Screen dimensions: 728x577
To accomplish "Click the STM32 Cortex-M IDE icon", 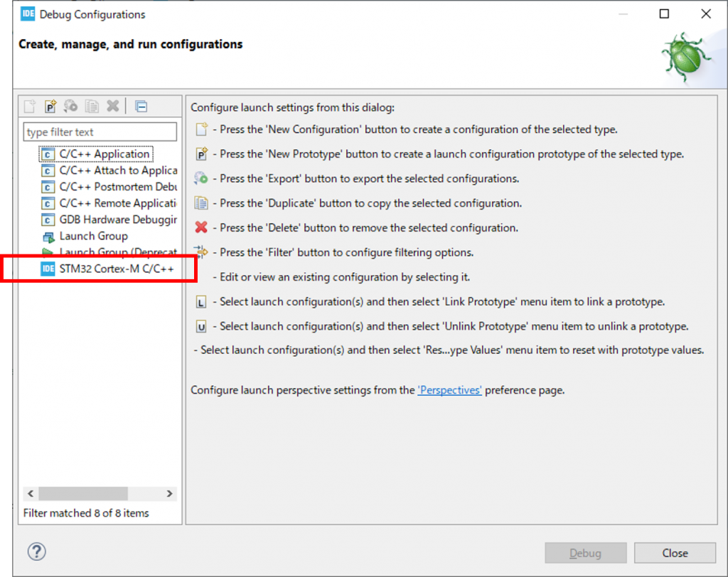I will point(48,269).
